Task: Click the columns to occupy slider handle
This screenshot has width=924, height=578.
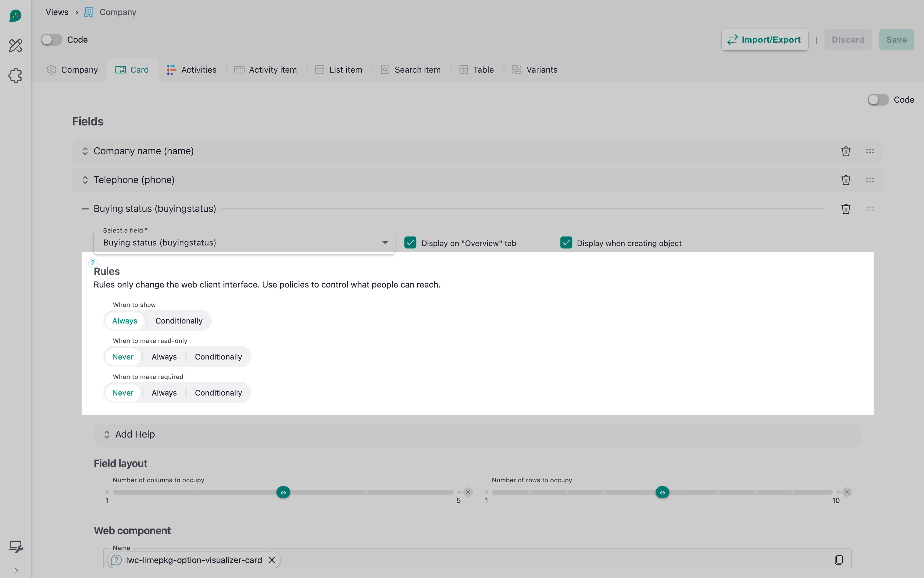Action: click(x=283, y=492)
